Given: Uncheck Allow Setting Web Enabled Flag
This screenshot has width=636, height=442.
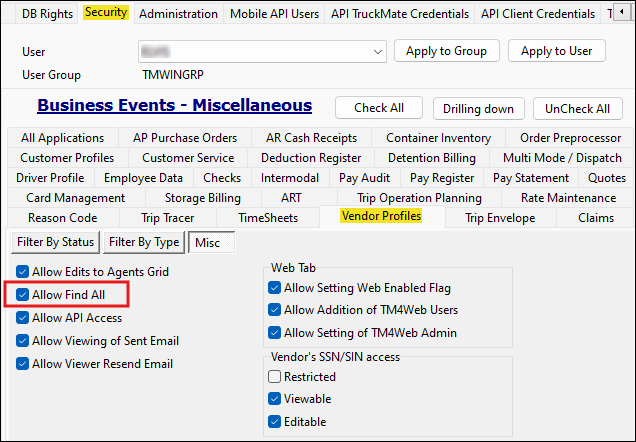Looking at the screenshot, I should click(275, 288).
